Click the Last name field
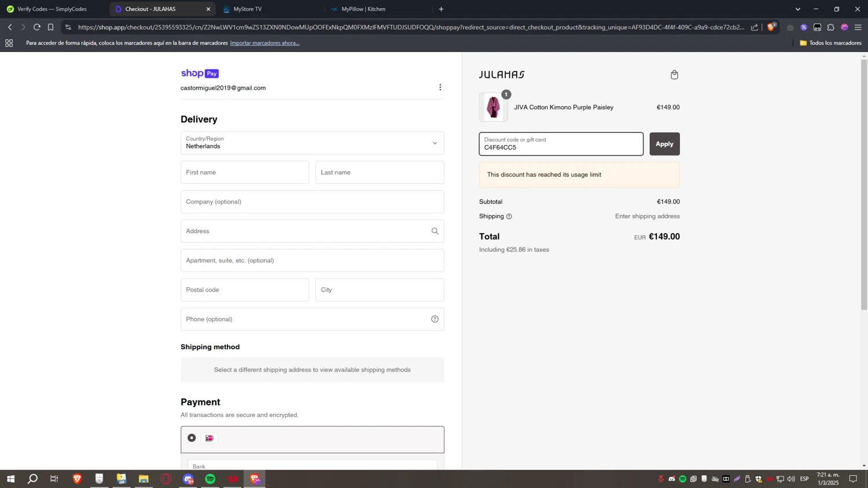This screenshot has height=488, width=868. [x=380, y=172]
